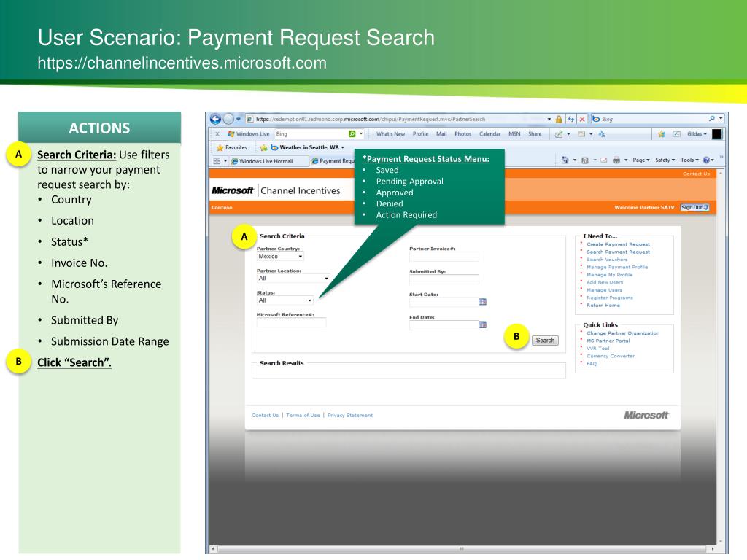
Task: Click the black profile picture in Windows Live toolbar
Action: click(x=717, y=134)
